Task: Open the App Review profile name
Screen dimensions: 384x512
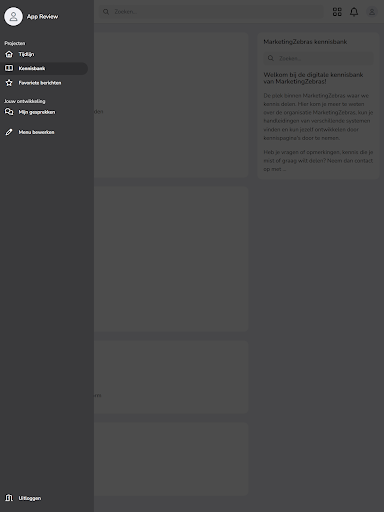Action: pyautogui.click(x=42, y=16)
